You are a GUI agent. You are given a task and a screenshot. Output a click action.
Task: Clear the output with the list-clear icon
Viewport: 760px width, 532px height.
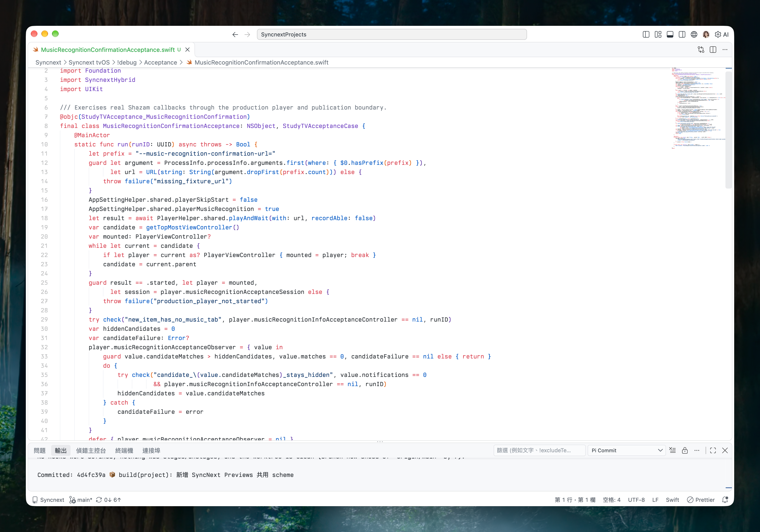point(673,451)
